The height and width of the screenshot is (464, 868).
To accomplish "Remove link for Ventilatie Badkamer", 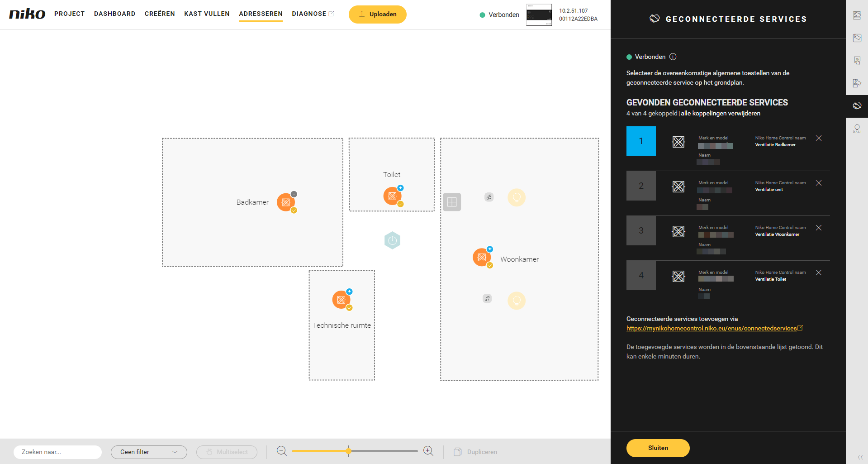I will [819, 138].
